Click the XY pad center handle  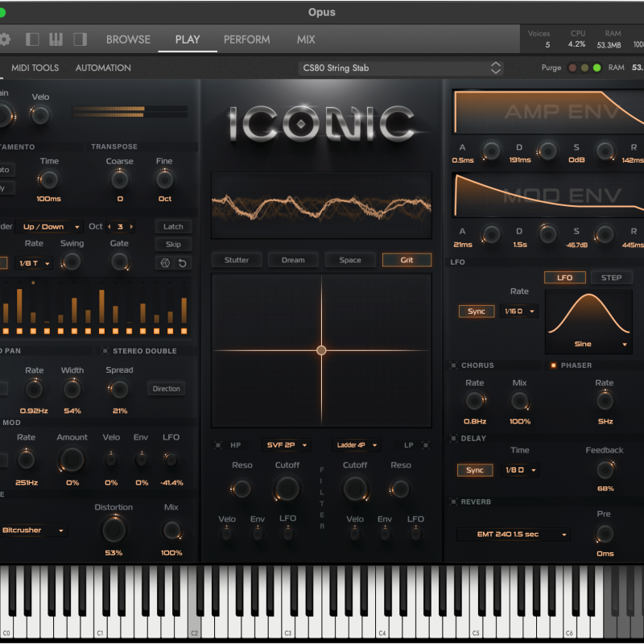pos(321,350)
